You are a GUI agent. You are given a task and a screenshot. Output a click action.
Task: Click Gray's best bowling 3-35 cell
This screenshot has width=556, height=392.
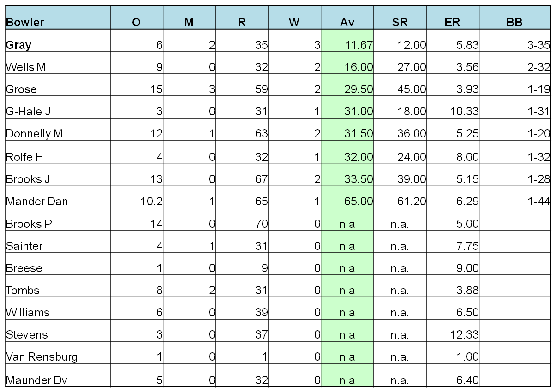(514, 45)
